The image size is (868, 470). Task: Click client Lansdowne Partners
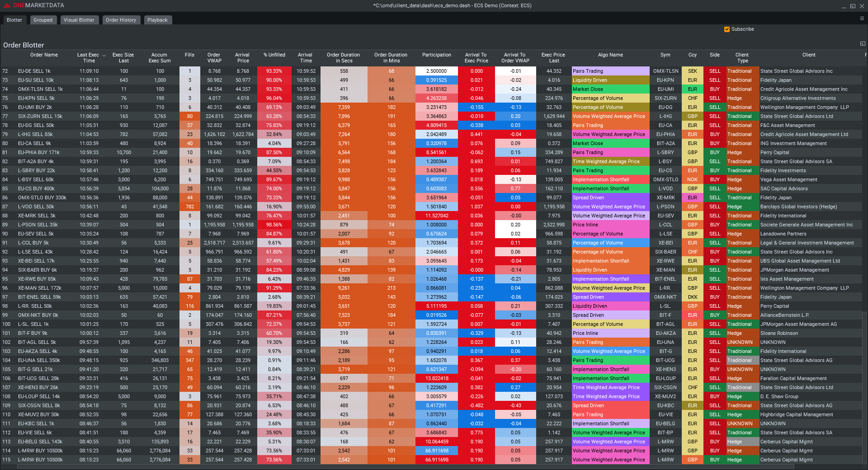(x=783, y=234)
